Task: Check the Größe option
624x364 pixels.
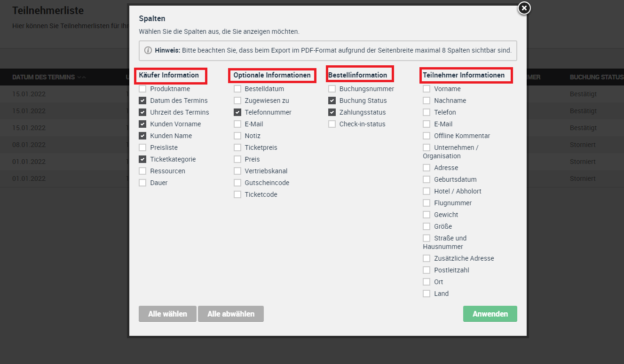Action: click(x=427, y=226)
